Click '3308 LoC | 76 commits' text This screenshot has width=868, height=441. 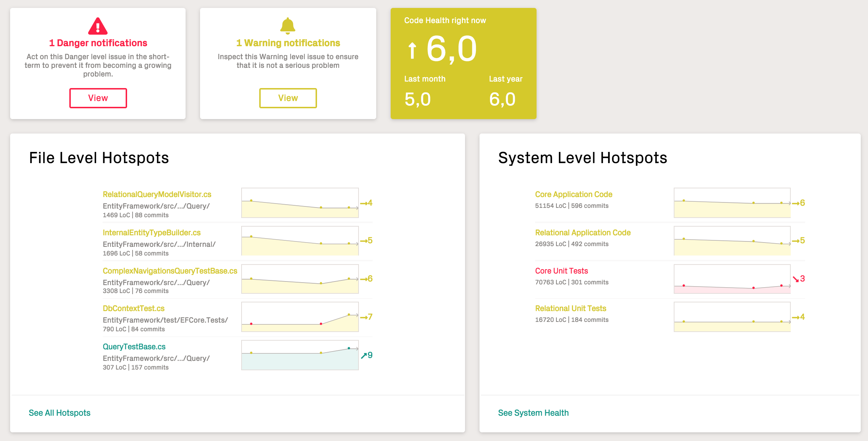(x=136, y=291)
